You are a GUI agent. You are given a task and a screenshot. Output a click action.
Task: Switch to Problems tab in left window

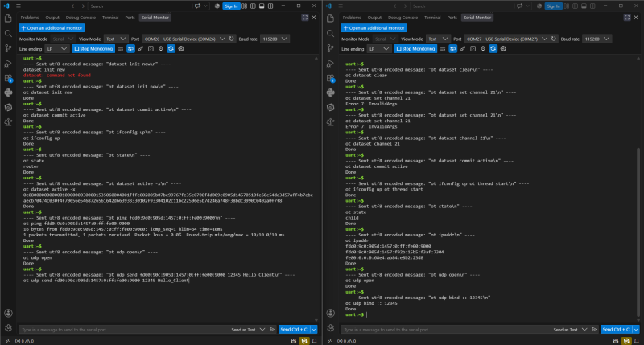click(30, 18)
